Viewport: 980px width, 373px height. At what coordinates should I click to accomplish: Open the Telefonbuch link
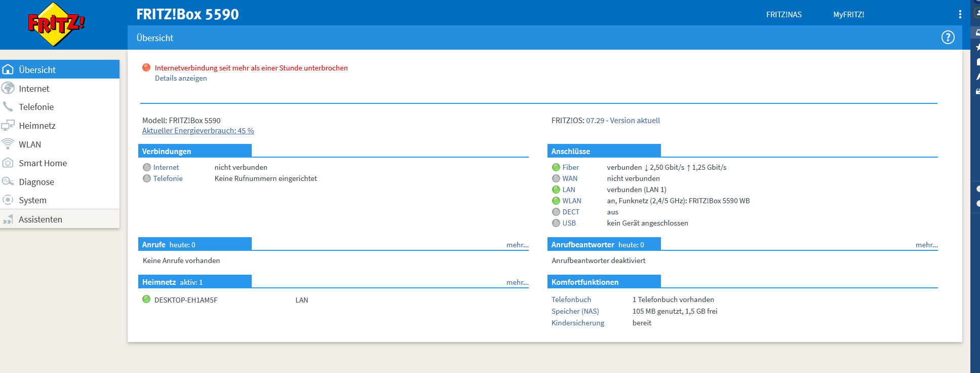coord(571,300)
